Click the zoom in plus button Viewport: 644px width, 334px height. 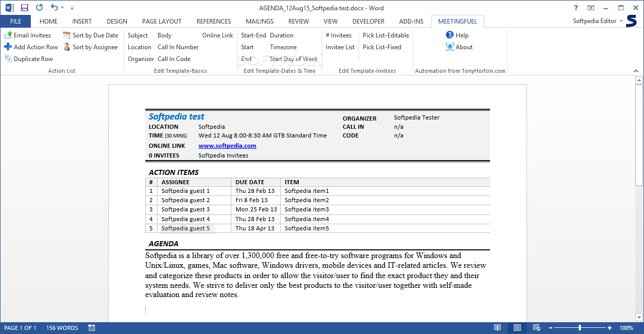tap(610, 328)
